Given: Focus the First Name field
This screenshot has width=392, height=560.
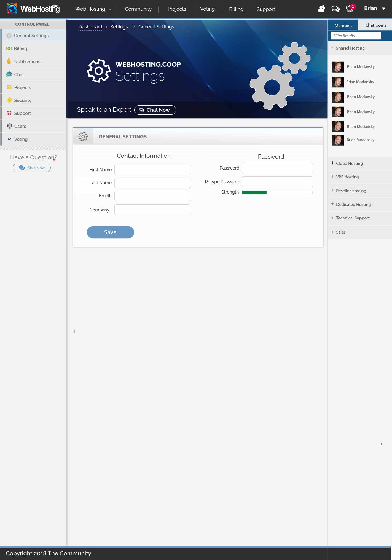Looking at the screenshot, I should tap(152, 170).
